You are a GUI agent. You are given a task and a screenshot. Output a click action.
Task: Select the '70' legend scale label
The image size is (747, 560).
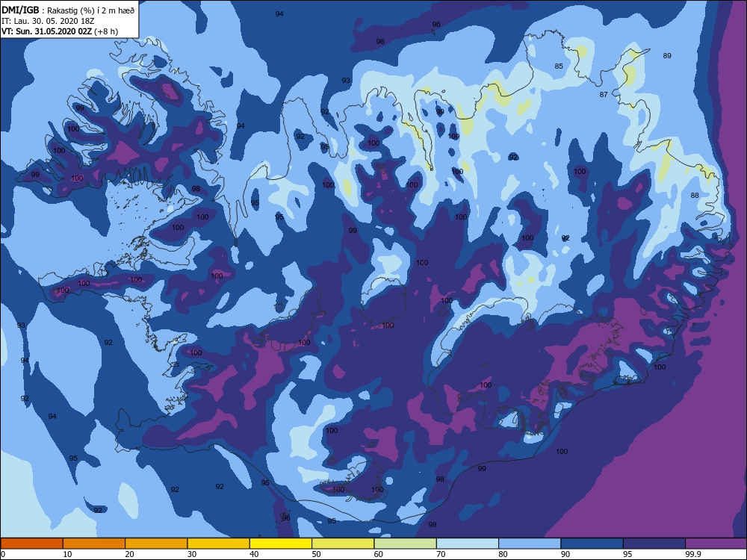(x=441, y=554)
